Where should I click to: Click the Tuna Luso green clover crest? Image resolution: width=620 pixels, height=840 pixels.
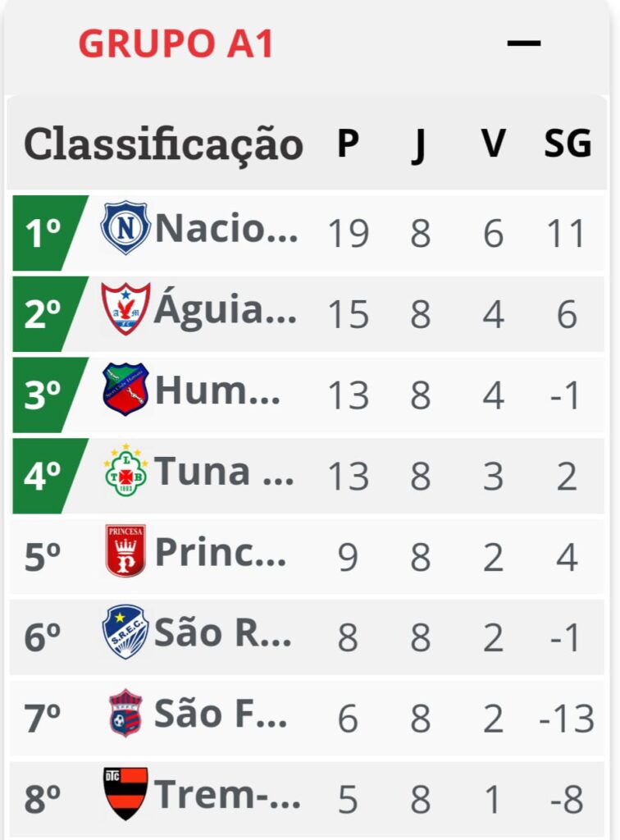click(125, 470)
